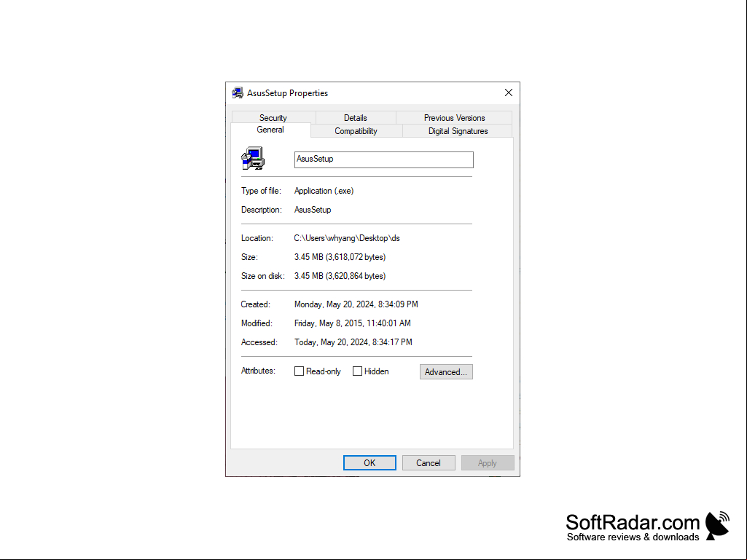Click the Accessed date Today, May 20, 2024
The width and height of the screenshot is (747, 560).
[353, 342]
